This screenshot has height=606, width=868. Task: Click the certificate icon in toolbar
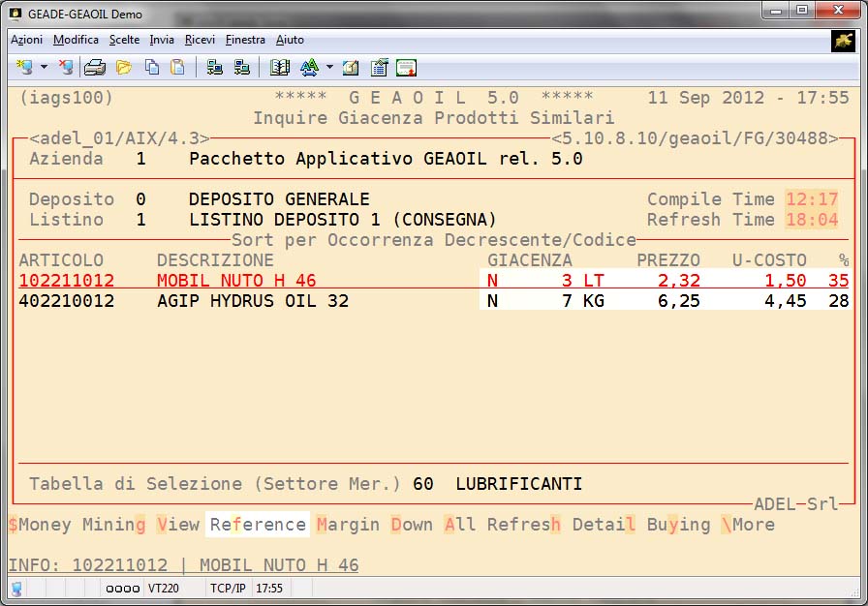(x=406, y=67)
